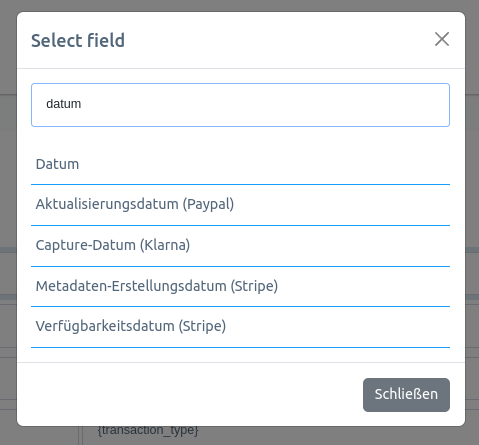Viewport: 479px width, 445px height.
Task: Select the Datum field
Action: click(x=240, y=164)
